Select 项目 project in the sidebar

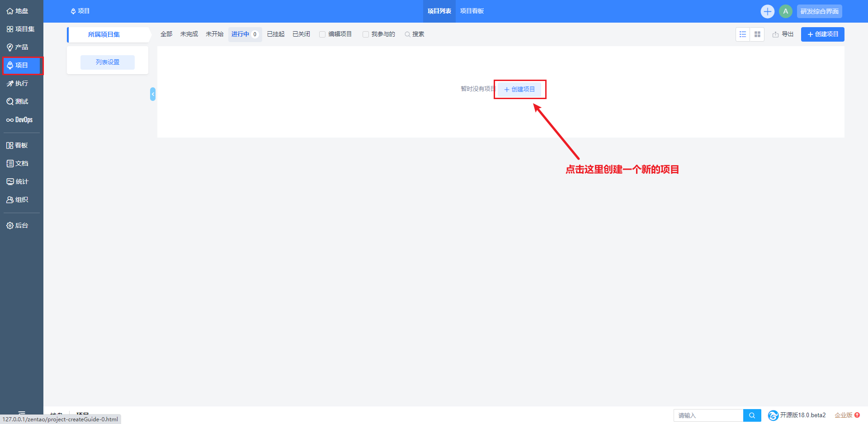[21, 65]
